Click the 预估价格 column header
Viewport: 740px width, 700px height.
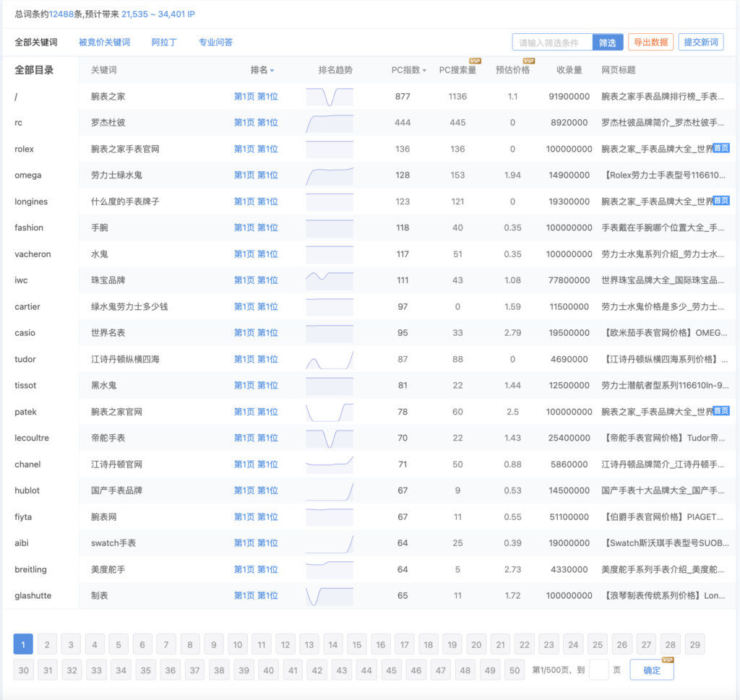512,70
